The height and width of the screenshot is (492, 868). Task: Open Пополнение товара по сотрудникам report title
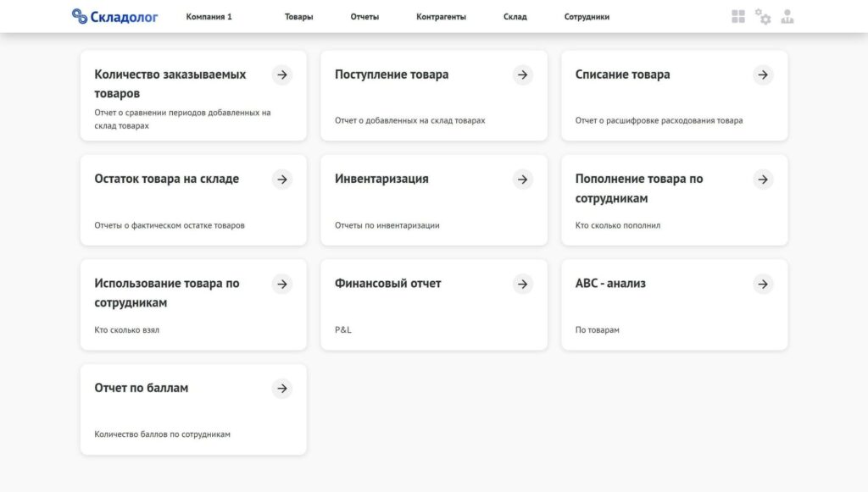coord(639,188)
